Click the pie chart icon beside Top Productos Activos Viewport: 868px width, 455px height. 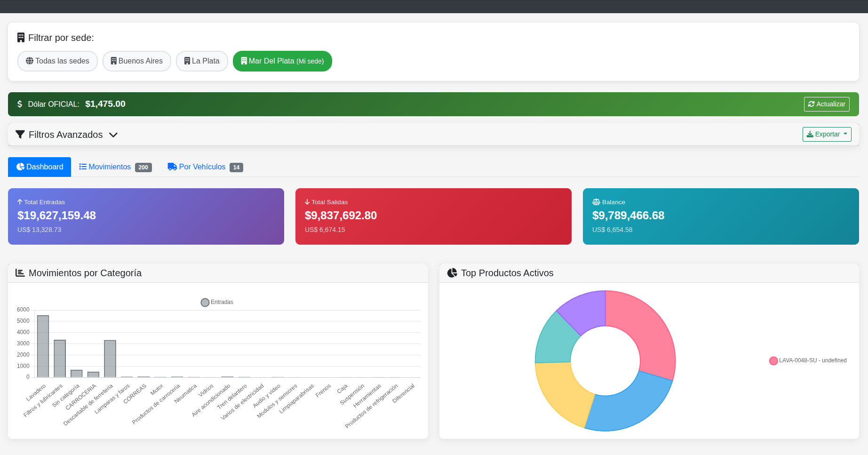point(452,273)
